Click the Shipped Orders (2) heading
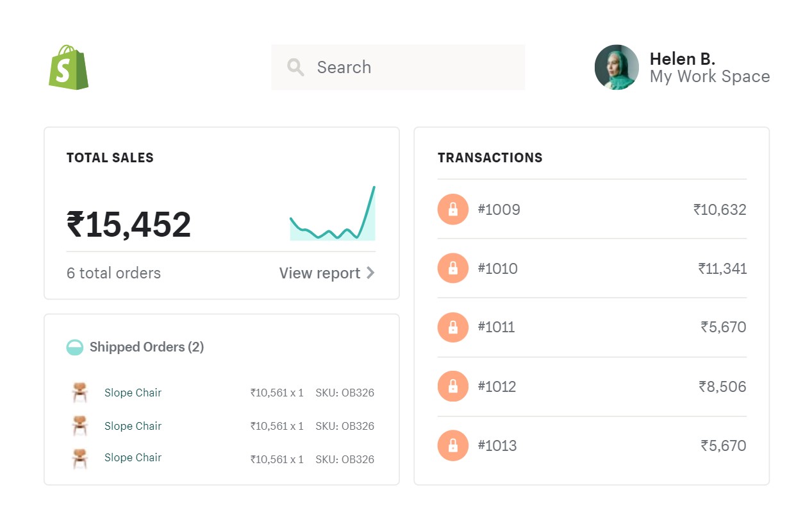 (147, 347)
